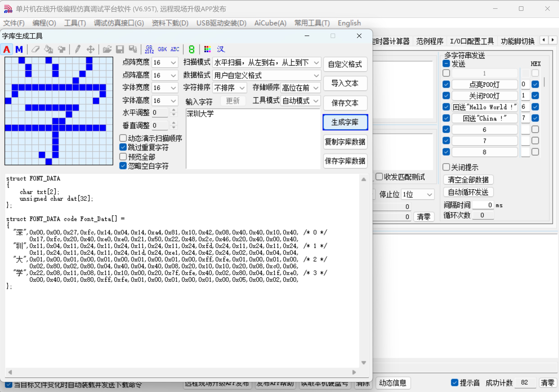Click scroll-up arrow in code output
559x392 pixels.
coord(364,180)
